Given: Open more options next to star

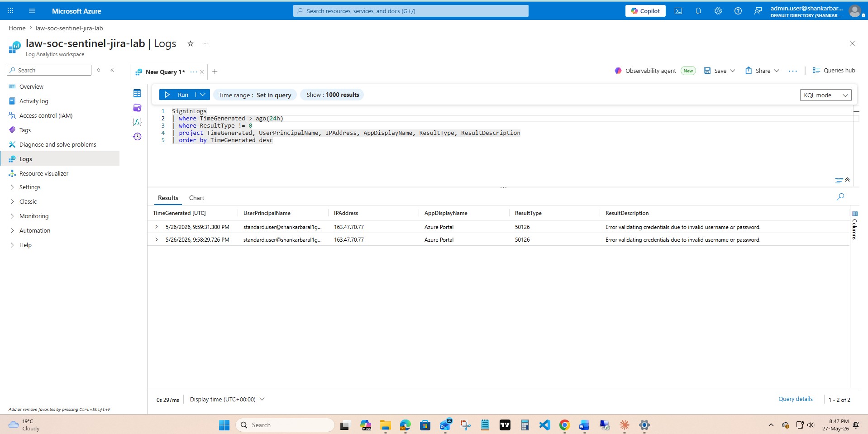Looking at the screenshot, I should [x=205, y=43].
